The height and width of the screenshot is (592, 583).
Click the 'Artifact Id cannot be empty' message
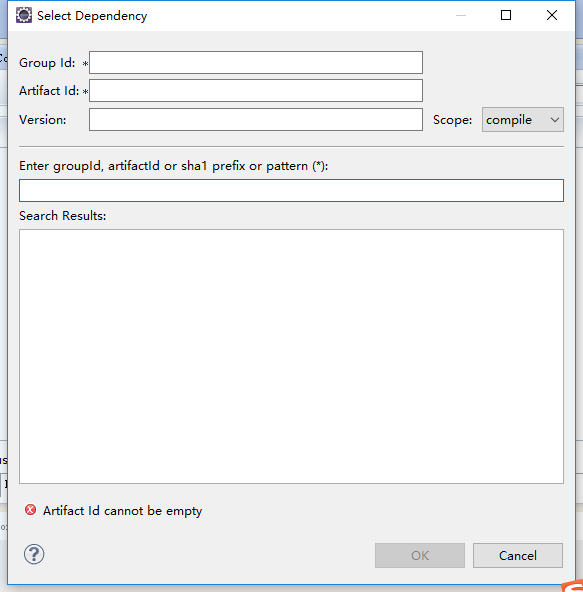(122, 511)
